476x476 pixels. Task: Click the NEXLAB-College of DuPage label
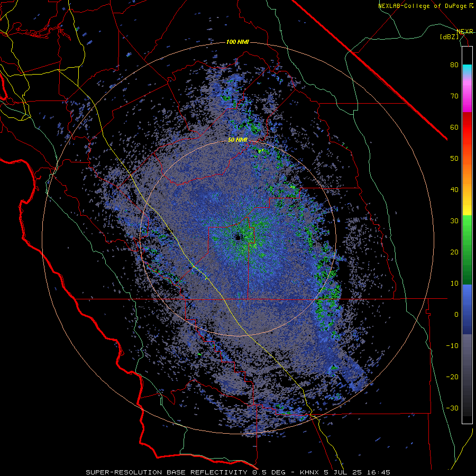[x=425, y=6]
